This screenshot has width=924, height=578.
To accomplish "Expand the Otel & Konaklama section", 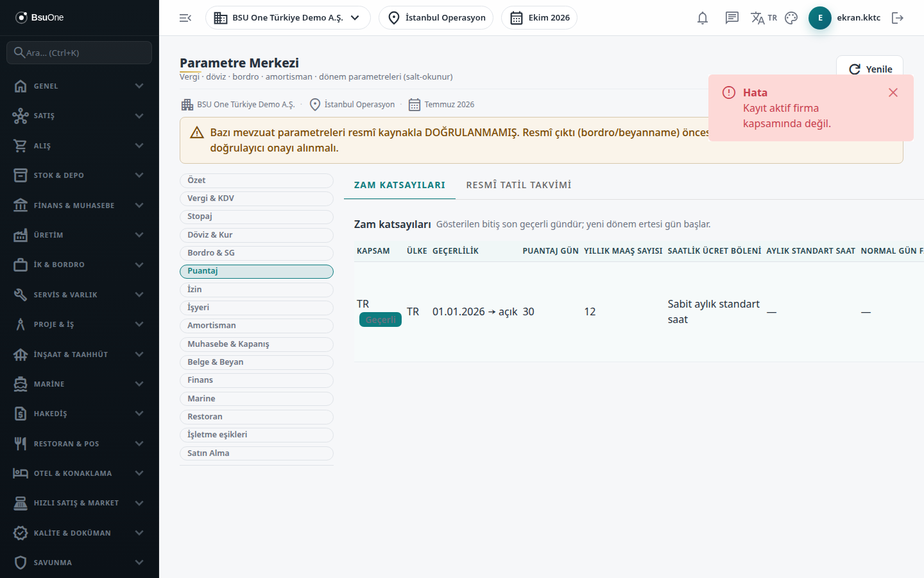I will 80,473.
